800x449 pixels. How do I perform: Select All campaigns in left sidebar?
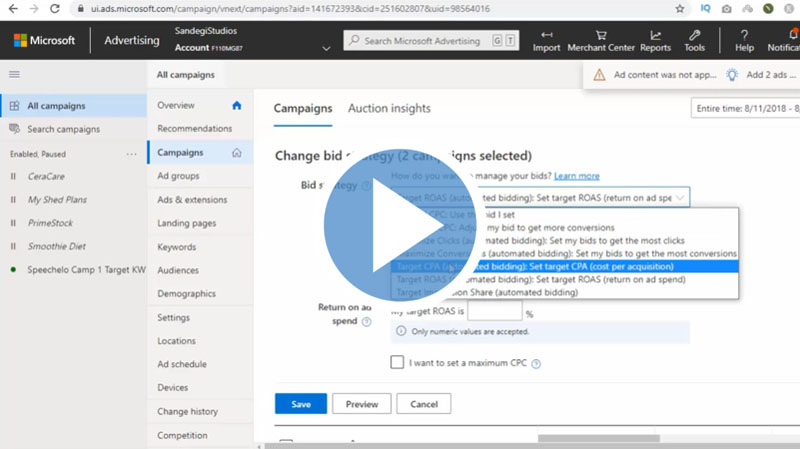[x=73, y=106]
